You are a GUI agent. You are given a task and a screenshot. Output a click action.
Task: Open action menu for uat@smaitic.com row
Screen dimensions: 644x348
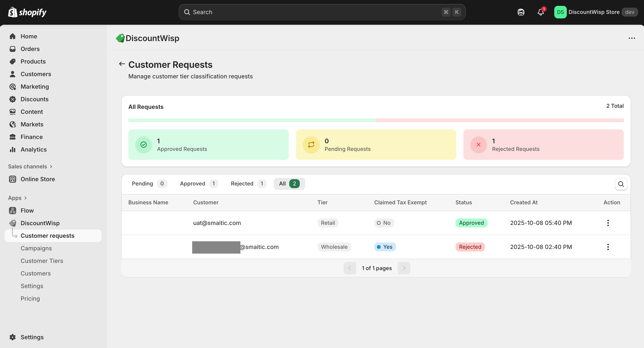608,223
